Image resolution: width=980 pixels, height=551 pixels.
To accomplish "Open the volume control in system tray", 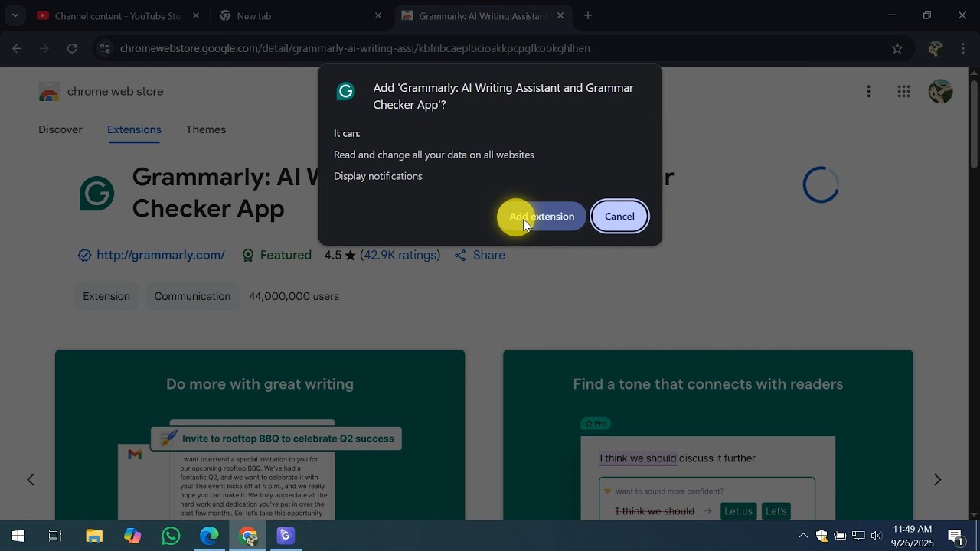I will tap(876, 536).
